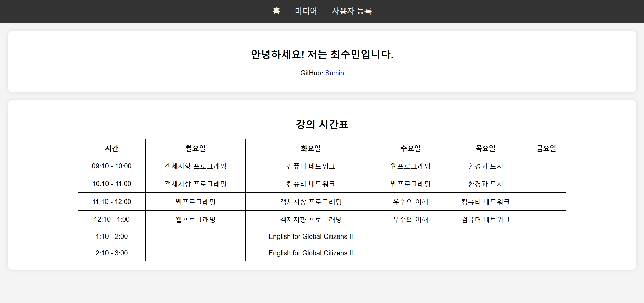Select the 11:10 - 12:00 time cell
This screenshot has width=644, height=303.
coord(112,202)
